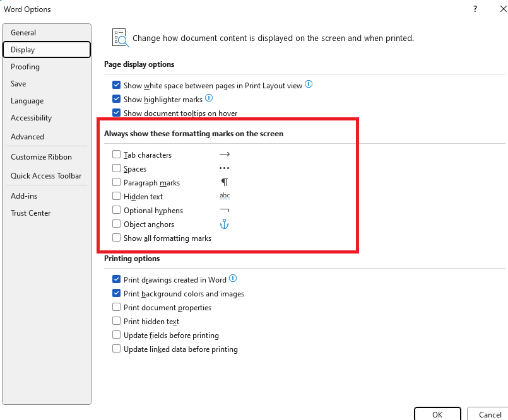
Task: Enable Spaces formatting mark
Action: [116, 168]
